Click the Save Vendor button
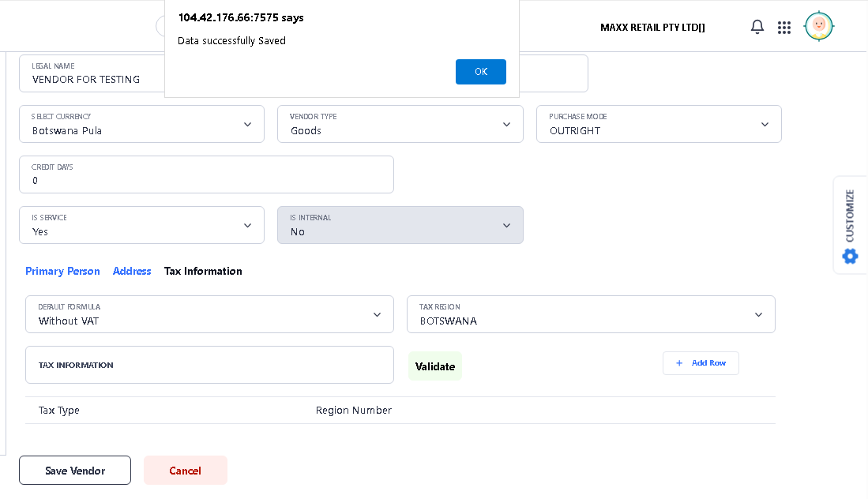This screenshot has width=868, height=499. coord(75,471)
